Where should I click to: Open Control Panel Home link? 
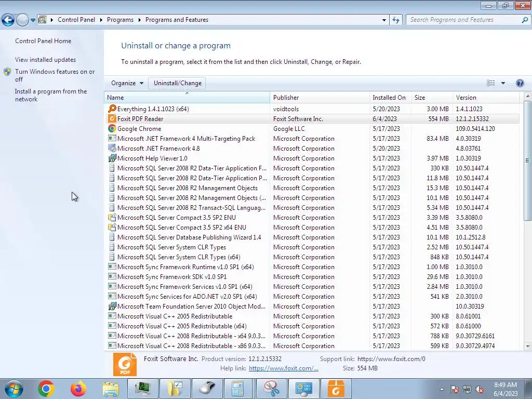[x=43, y=41]
